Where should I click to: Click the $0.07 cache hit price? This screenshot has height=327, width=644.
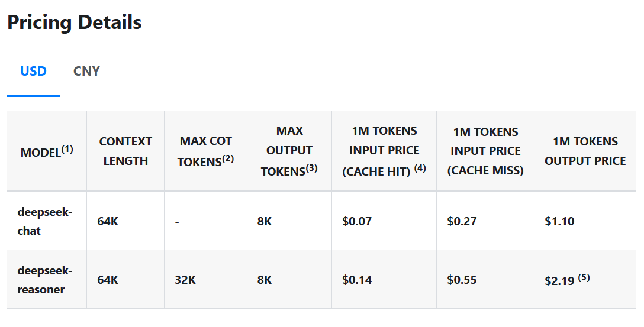pos(357,221)
